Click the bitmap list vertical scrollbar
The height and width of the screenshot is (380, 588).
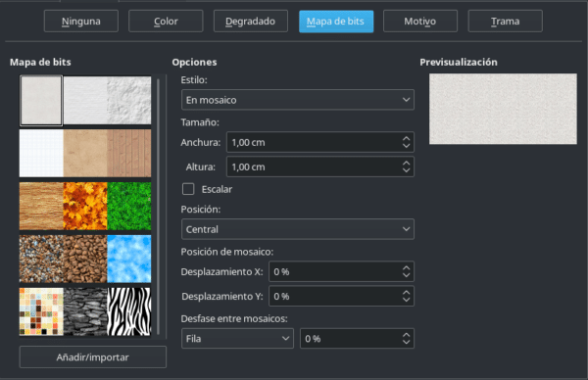[x=158, y=206]
